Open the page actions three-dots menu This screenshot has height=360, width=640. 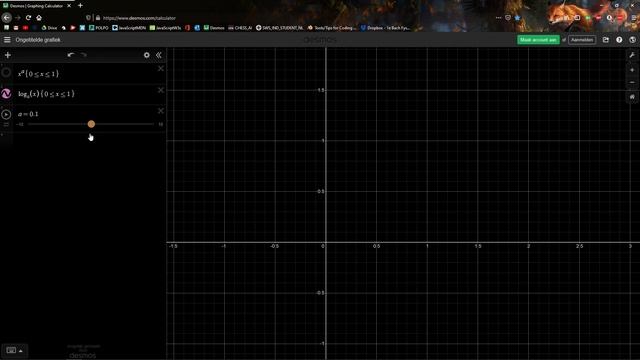498,18
